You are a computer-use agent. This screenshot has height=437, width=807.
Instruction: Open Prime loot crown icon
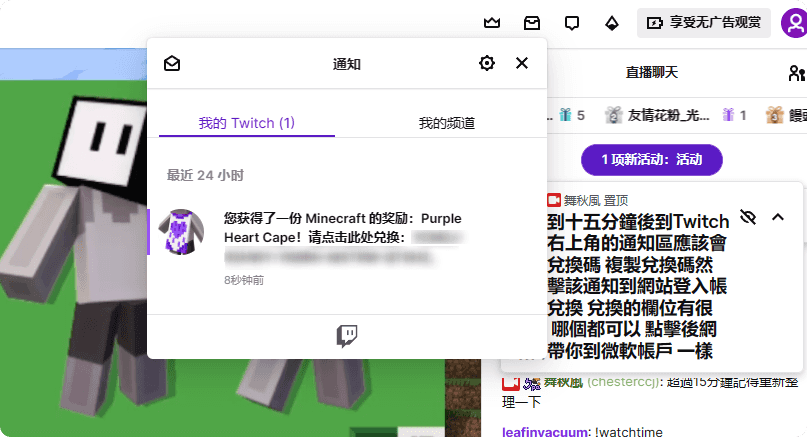click(x=492, y=23)
